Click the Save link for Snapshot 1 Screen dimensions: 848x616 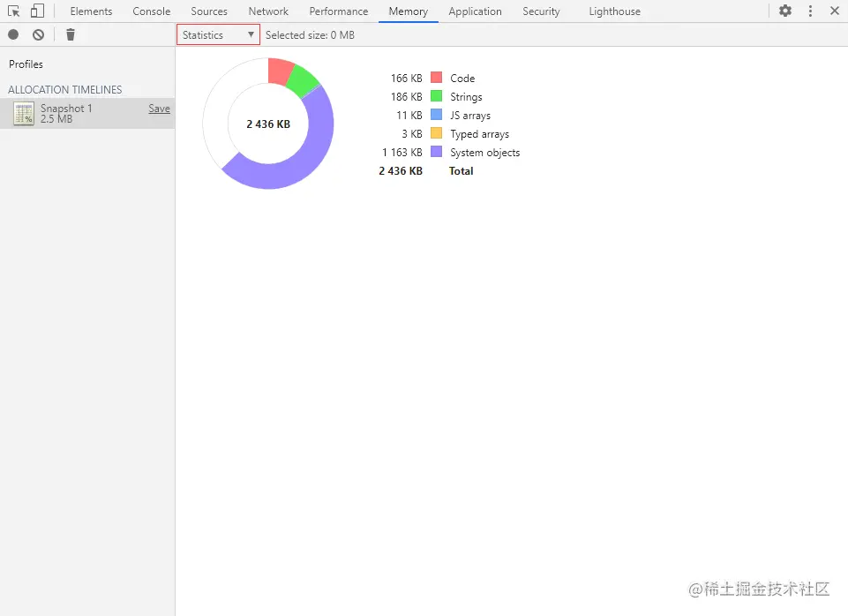pyautogui.click(x=159, y=109)
